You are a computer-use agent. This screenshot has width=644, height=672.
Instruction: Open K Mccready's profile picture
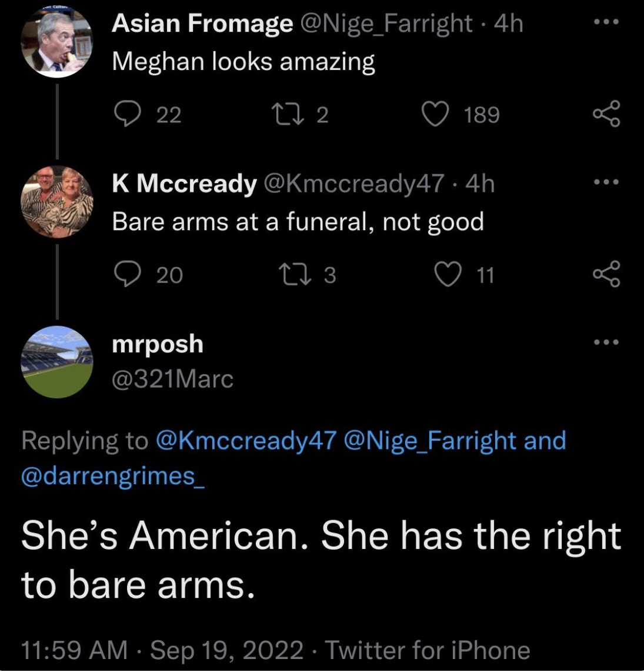pos(57,202)
